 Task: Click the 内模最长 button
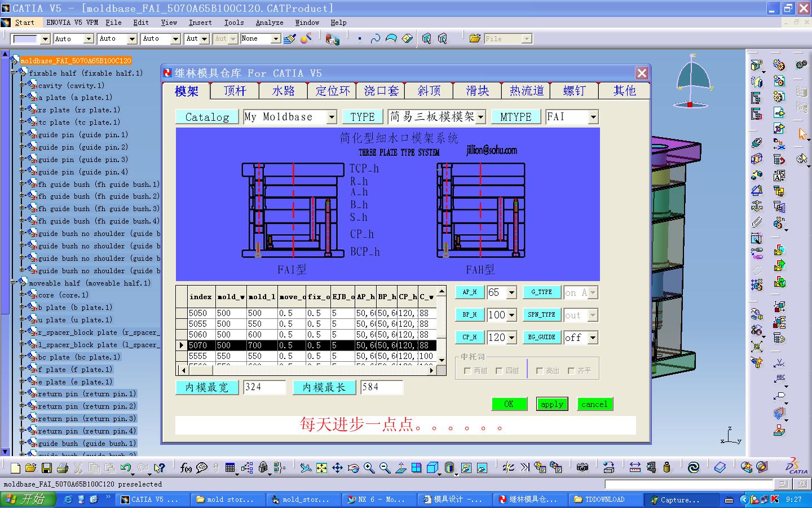(x=324, y=387)
